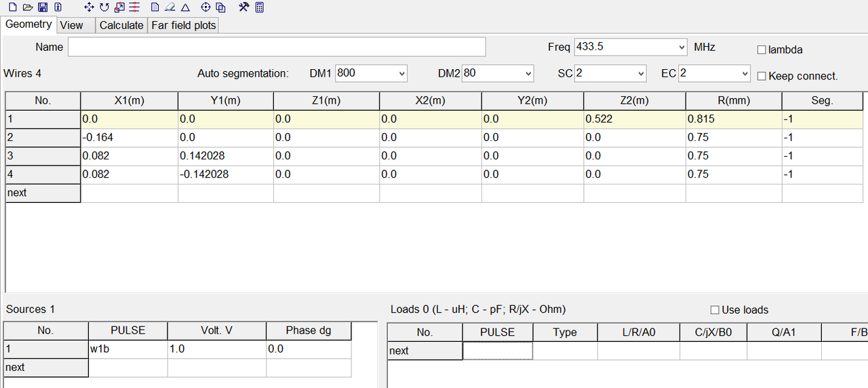Click the Phase dg column header
The height and width of the screenshot is (388, 868).
pos(309,330)
